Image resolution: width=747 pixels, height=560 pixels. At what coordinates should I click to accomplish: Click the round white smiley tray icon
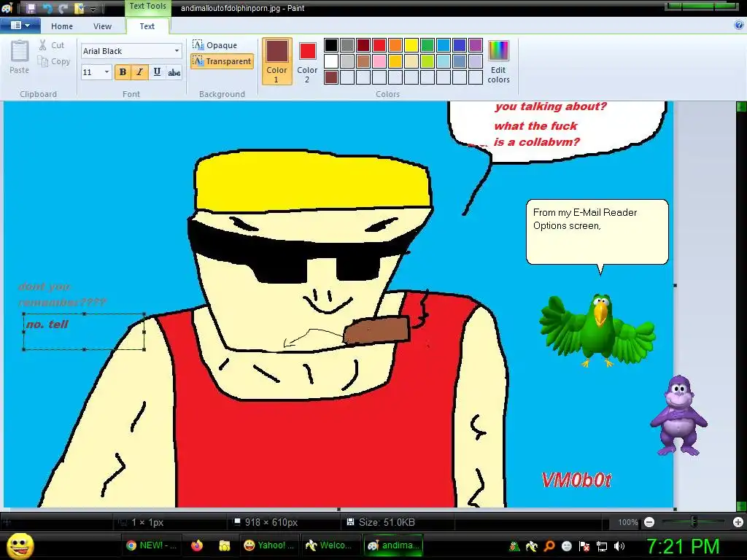coord(566,546)
